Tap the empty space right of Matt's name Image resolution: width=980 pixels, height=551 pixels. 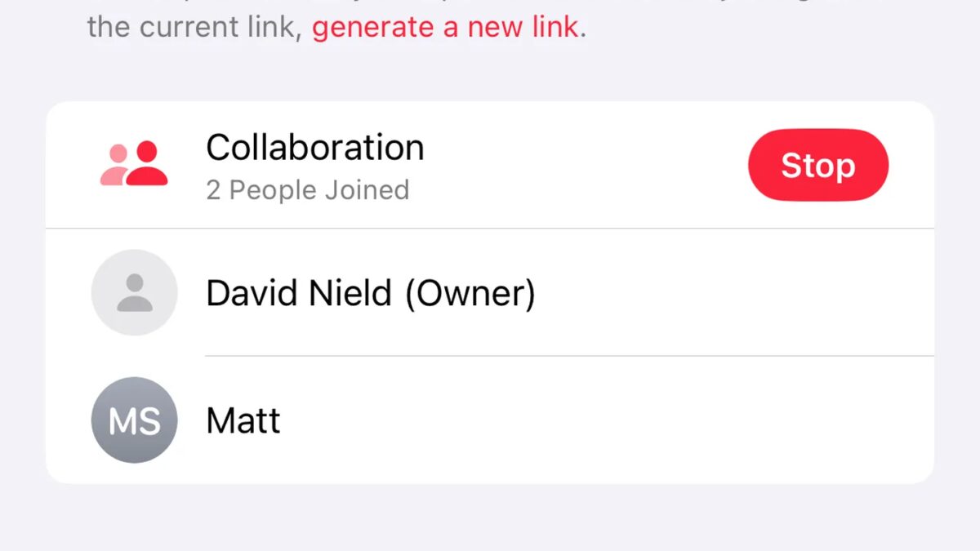click(x=608, y=420)
